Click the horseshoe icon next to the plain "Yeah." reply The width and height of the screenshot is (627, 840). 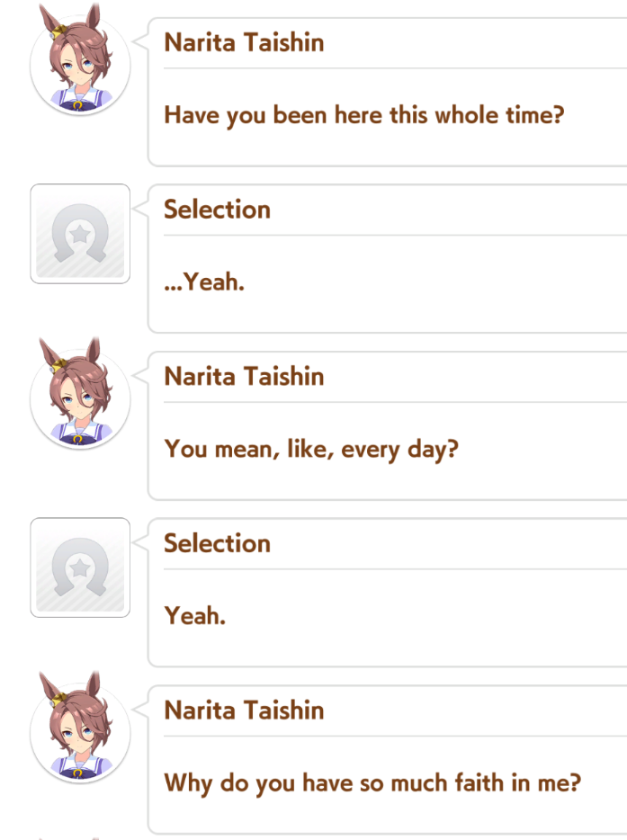pyautogui.click(x=80, y=567)
